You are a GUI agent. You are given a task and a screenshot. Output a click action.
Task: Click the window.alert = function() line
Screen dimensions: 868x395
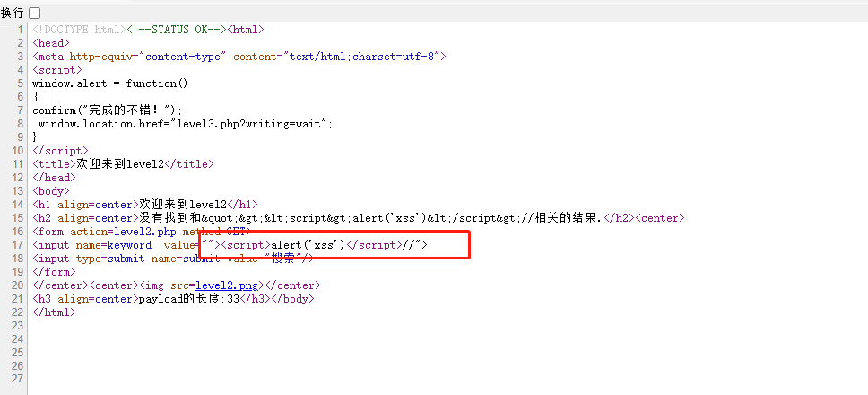[110, 83]
